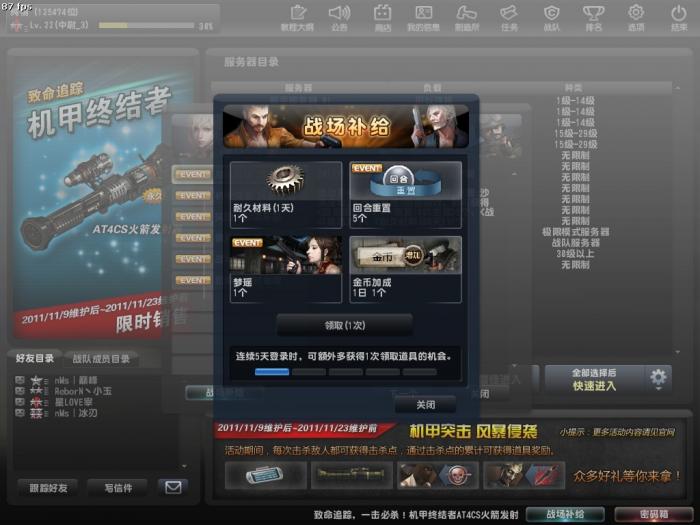Close the dialog with 关闭 button
The image size is (700, 525).
(425, 404)
